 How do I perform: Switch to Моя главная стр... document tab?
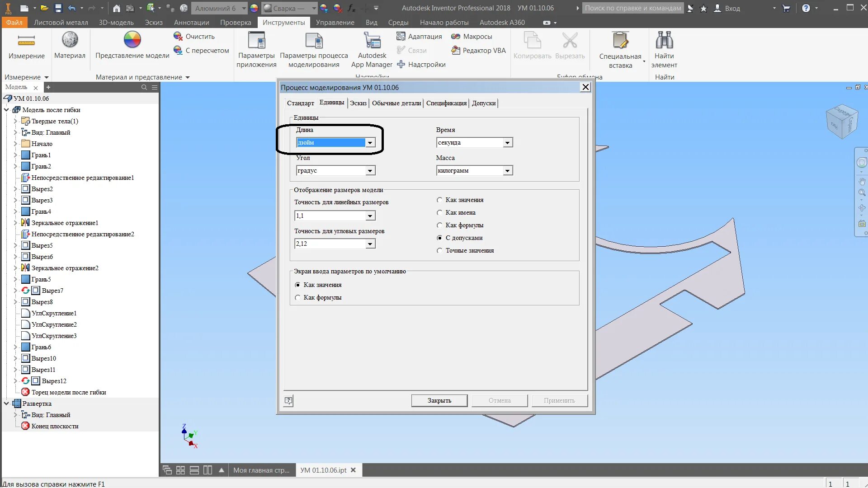coord(261,470)
